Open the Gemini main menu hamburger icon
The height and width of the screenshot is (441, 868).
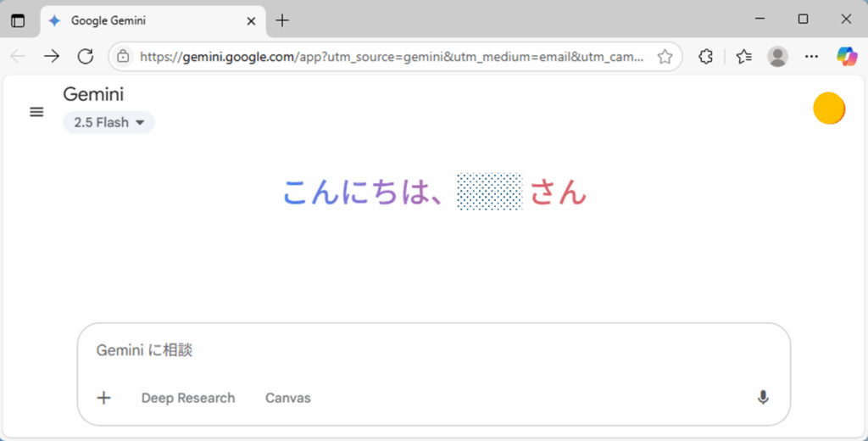point(36,112)
